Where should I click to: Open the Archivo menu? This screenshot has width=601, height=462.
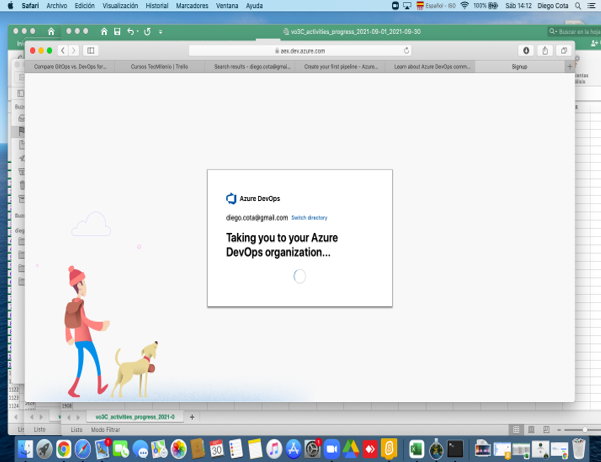(57, 6)
